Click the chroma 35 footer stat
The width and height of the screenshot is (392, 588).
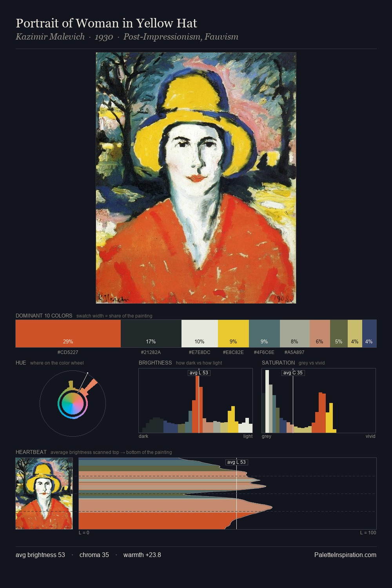pyautogui.click(x=94, y=555)
